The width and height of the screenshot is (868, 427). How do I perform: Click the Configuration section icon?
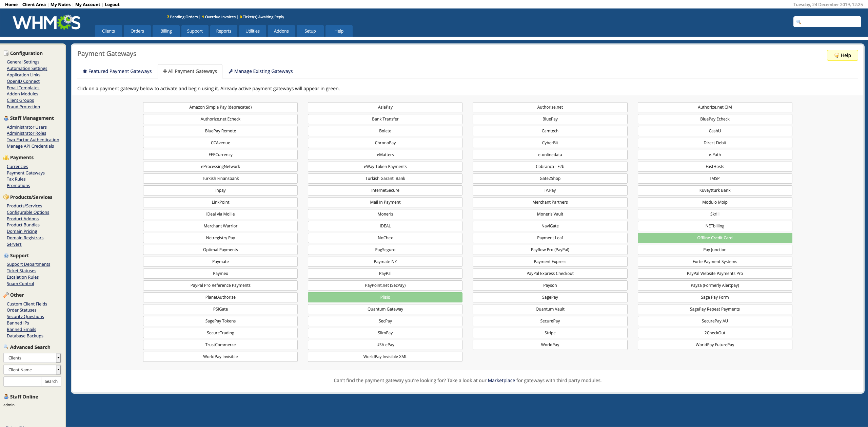(6, 53)
